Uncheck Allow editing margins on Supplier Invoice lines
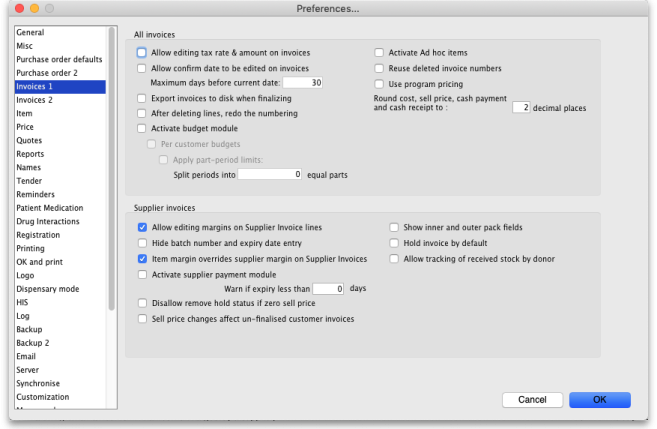The image size is (657, 429). [x=142, y=227]
